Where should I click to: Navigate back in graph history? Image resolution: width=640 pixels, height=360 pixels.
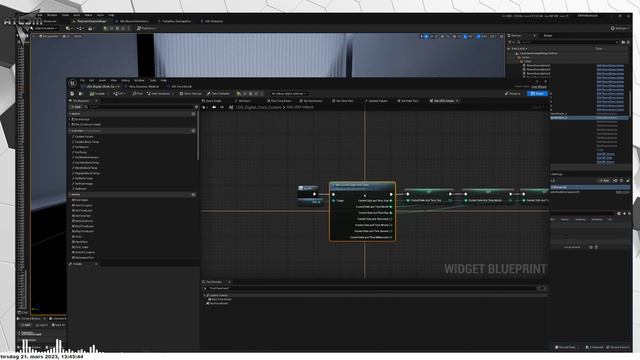click(214, 107)
